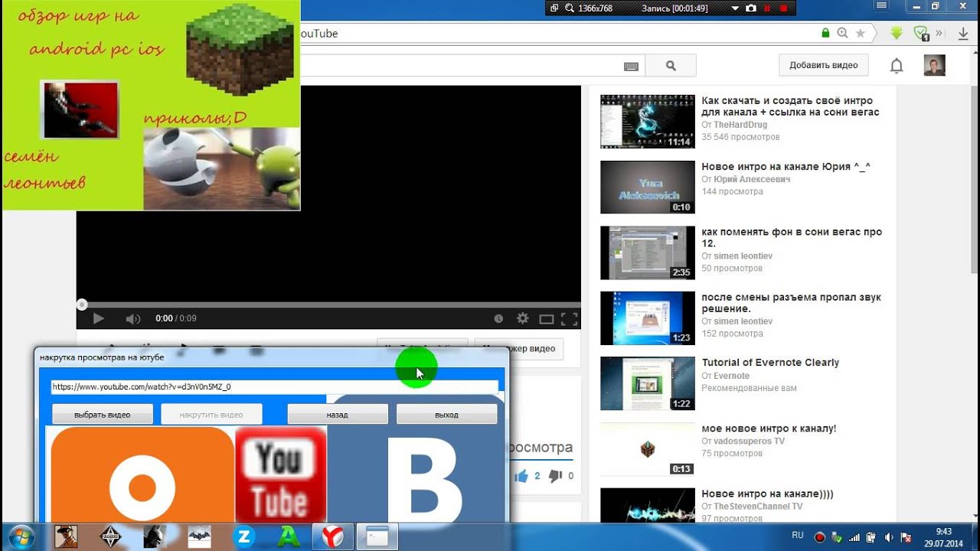This screenshot has width=980, height=551.
Task: Open мое новое интро к каналу video
Action: coord(769,429)
